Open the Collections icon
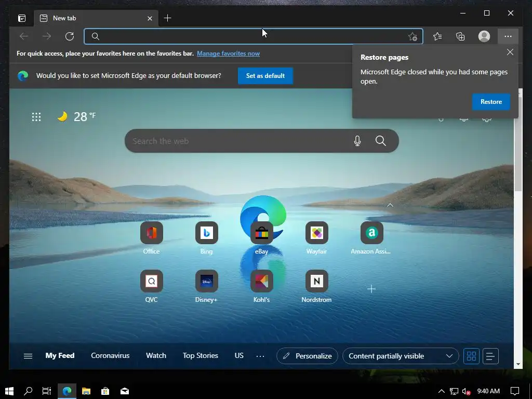Viewport: 532px width, 399px height. (460, 36)
